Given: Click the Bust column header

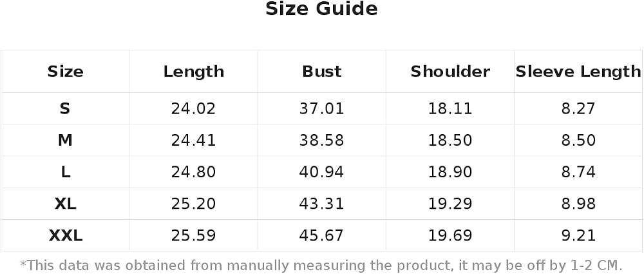Looking at the screenshot, I should tap(321, 72).
